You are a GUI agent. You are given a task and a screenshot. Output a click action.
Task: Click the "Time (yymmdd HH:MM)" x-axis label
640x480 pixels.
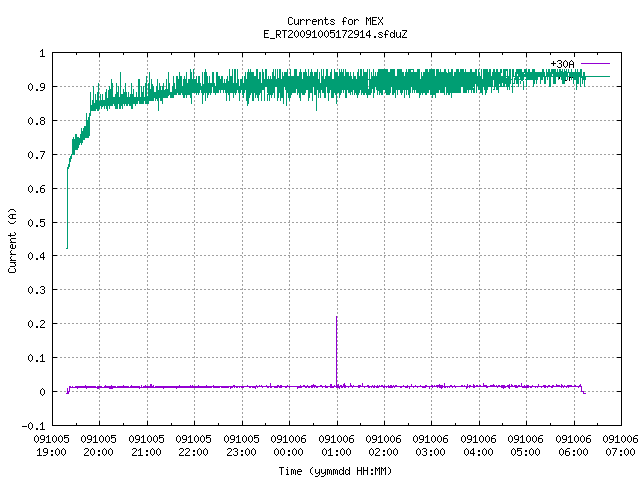pos(335,471)
